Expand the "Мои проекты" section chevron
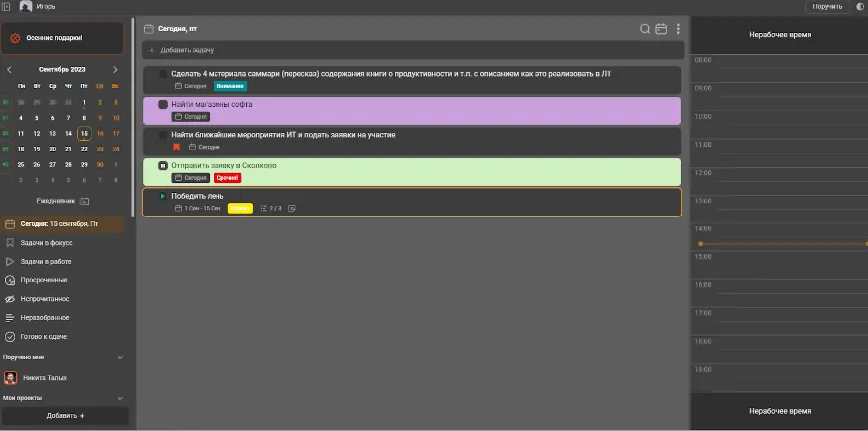 click(120, 398)
